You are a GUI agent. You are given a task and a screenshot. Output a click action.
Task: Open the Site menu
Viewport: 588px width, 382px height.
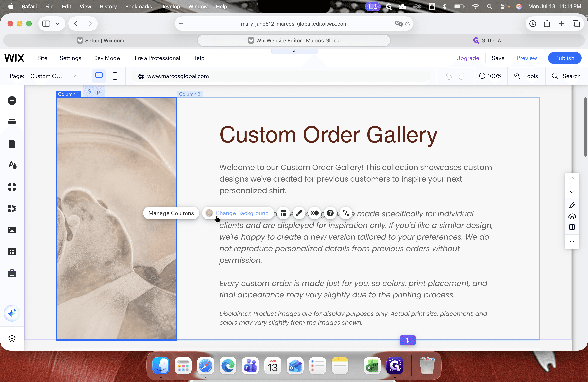(x=42, y=58)
